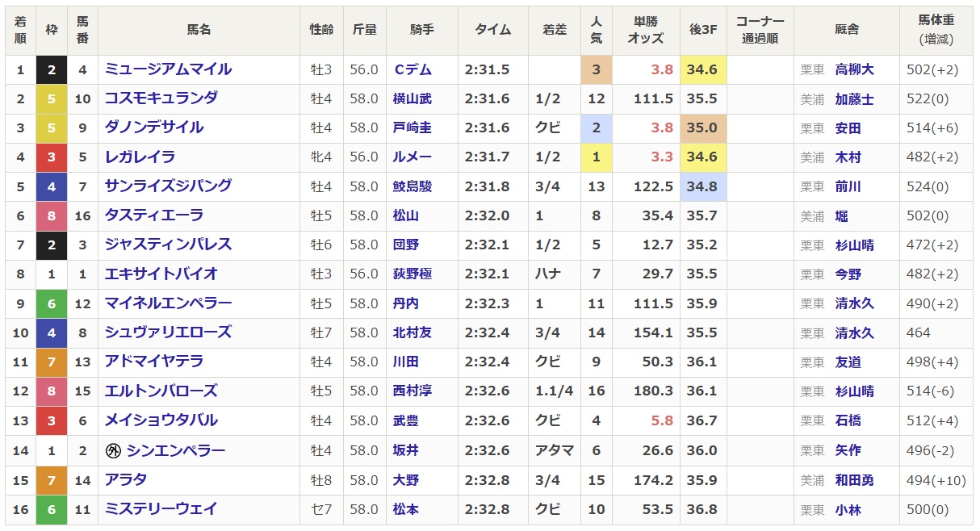Click the 馬体重 column header
The image size is (980, 531).
(936, 30)
